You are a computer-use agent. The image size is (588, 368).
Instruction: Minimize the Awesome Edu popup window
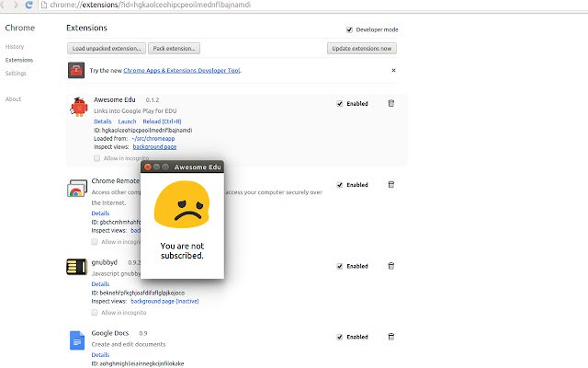point(156,167)
